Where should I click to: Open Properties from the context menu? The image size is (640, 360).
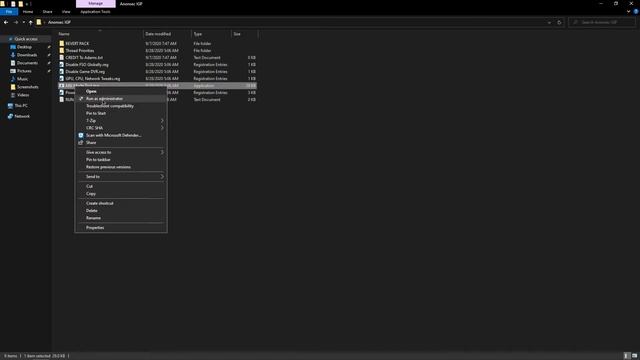121,228
